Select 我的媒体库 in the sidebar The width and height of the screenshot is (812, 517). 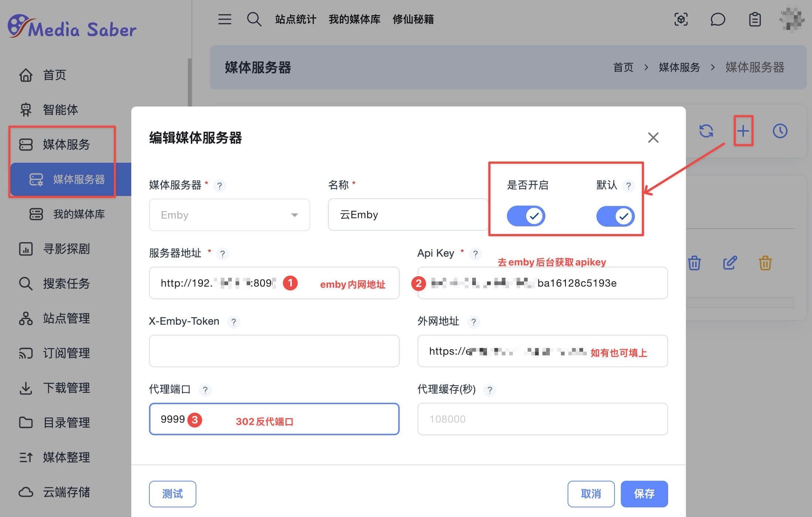pos(79,214)
